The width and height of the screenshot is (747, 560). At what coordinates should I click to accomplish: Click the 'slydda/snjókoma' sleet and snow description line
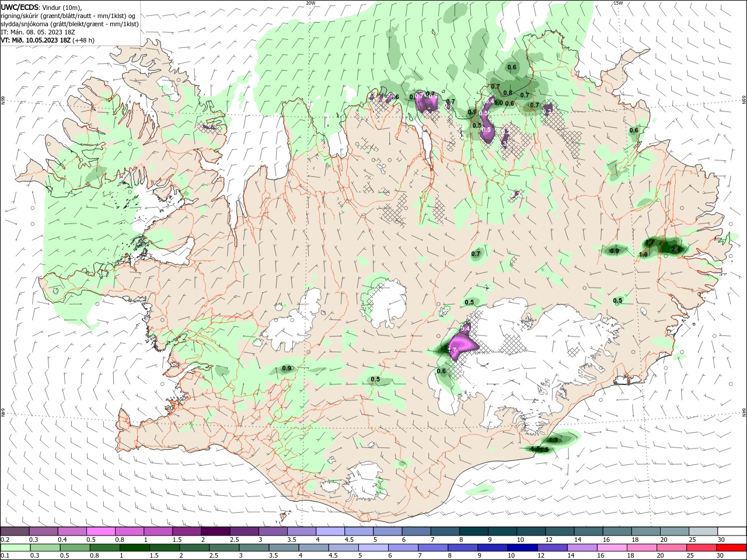point(69,24)
